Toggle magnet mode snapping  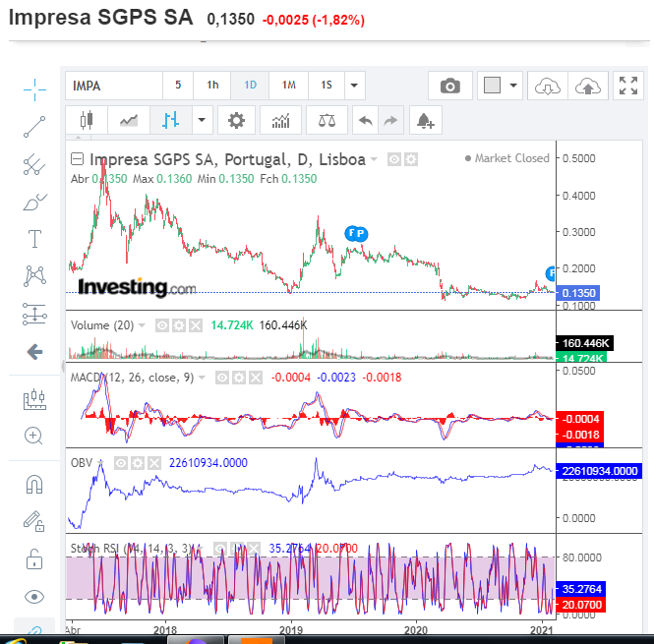pyautogui.click(x=34, y=485)
